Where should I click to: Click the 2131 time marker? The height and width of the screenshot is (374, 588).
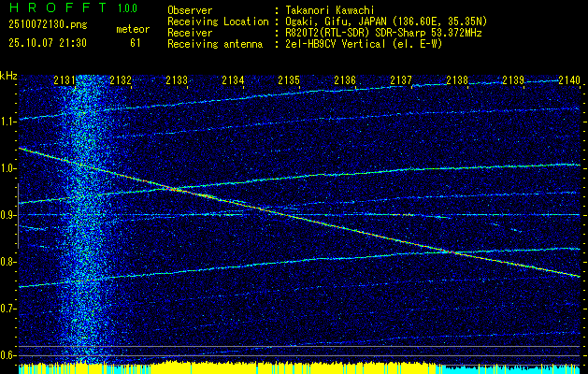pyautogui.click(x=65, y=80)
